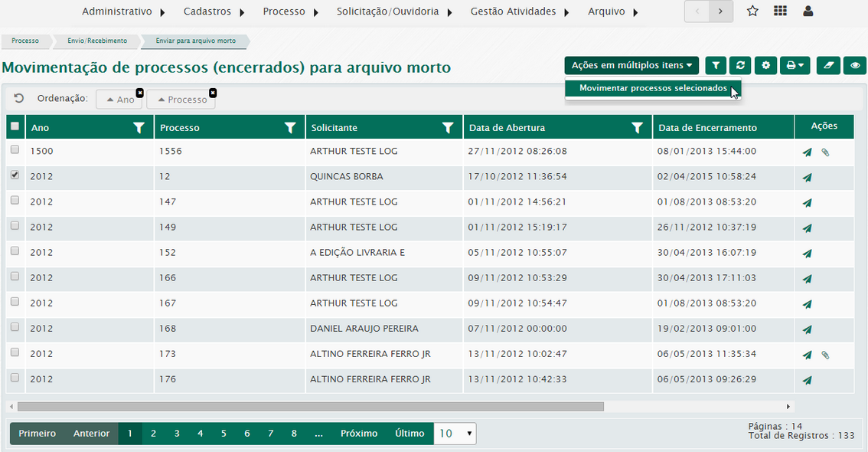Click the filter funnel button in toolbar
This screenshot has height=452, width=868.
pyautogui.click(x=716, y=66)
